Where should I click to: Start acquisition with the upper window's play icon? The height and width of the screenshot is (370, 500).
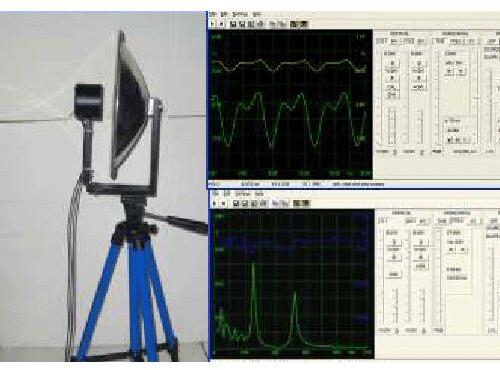213,24
